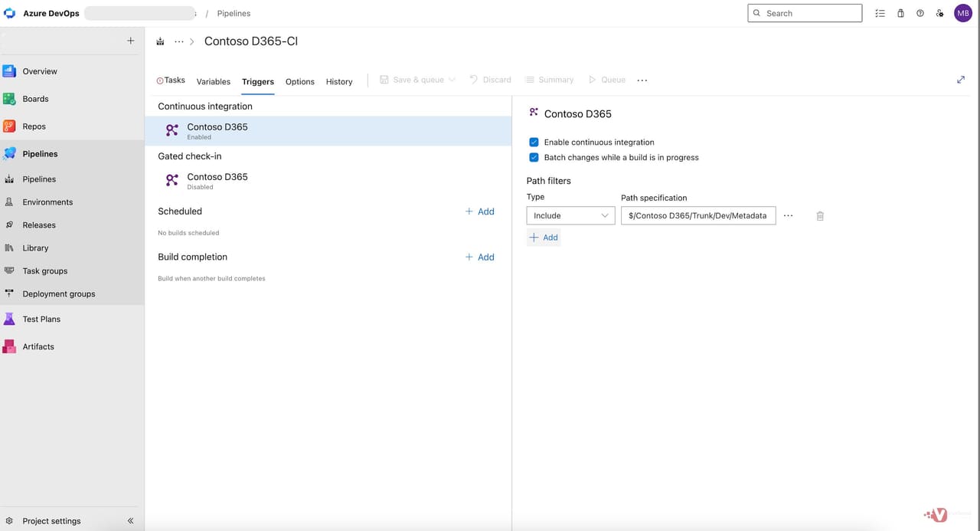
Task: Select the Triggers tab
Action: point(258,81)
